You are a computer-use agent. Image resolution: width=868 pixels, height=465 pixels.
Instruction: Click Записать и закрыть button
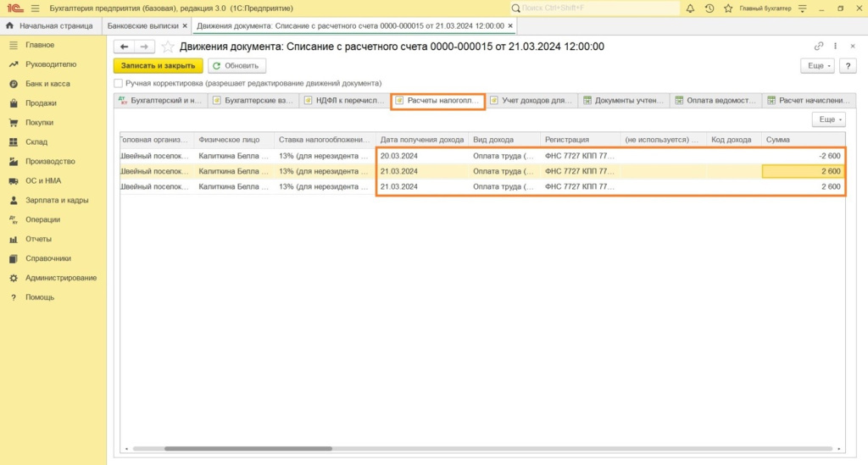click(x=158, y=65)
